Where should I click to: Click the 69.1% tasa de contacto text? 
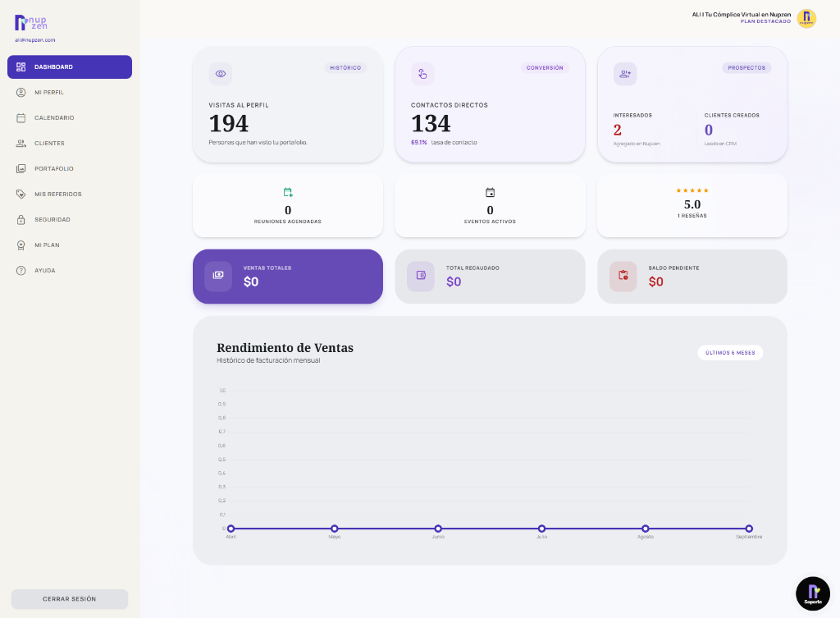click(444, 143)
